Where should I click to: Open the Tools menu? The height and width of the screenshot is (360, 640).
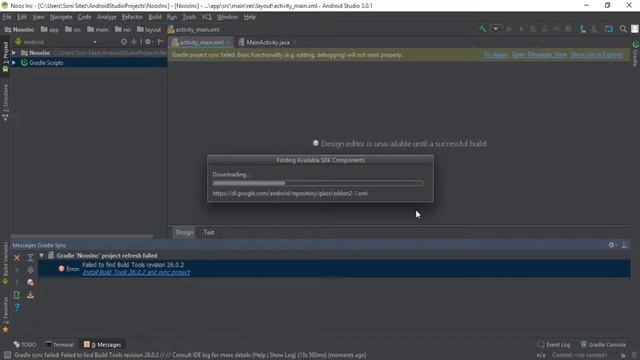(189, 17)
